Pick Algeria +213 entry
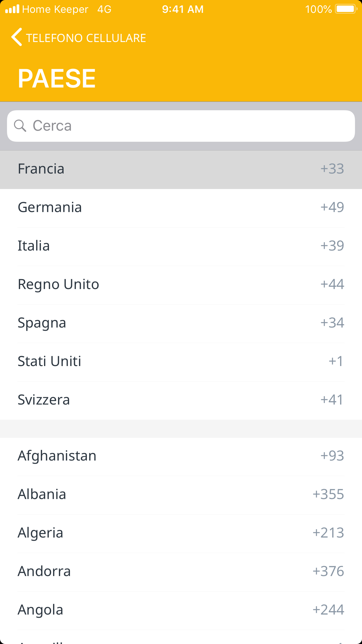362x644 pixels. tap(181, 533)
